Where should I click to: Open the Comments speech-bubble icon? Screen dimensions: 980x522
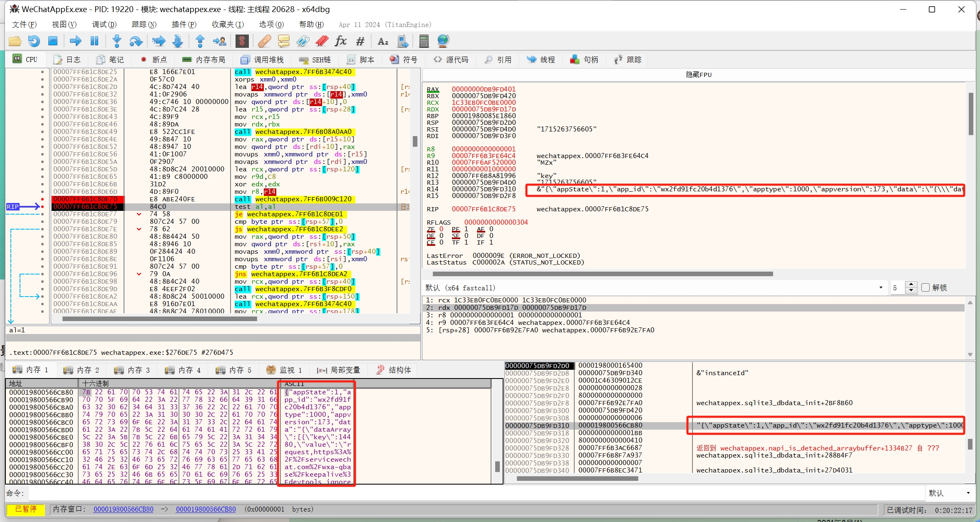pyautogui.click(x=284, y=41)
